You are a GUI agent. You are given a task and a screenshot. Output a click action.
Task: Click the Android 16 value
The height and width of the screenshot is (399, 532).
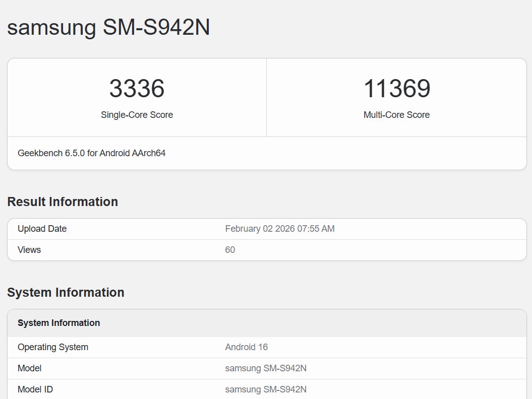point(247,347)
